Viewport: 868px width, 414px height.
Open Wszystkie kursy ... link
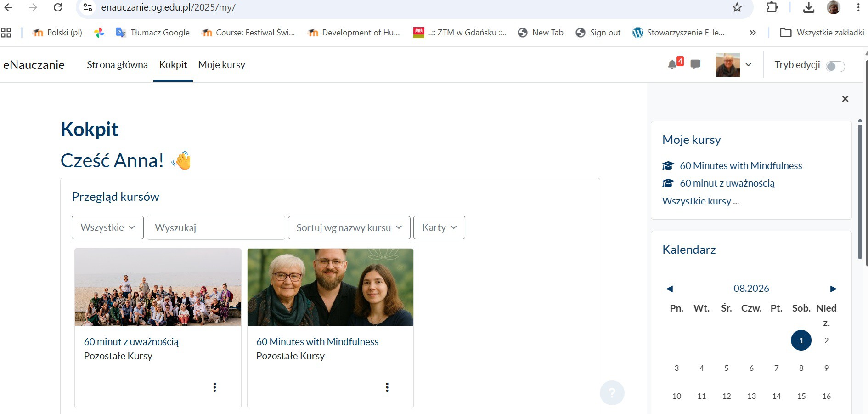(700, 201)
